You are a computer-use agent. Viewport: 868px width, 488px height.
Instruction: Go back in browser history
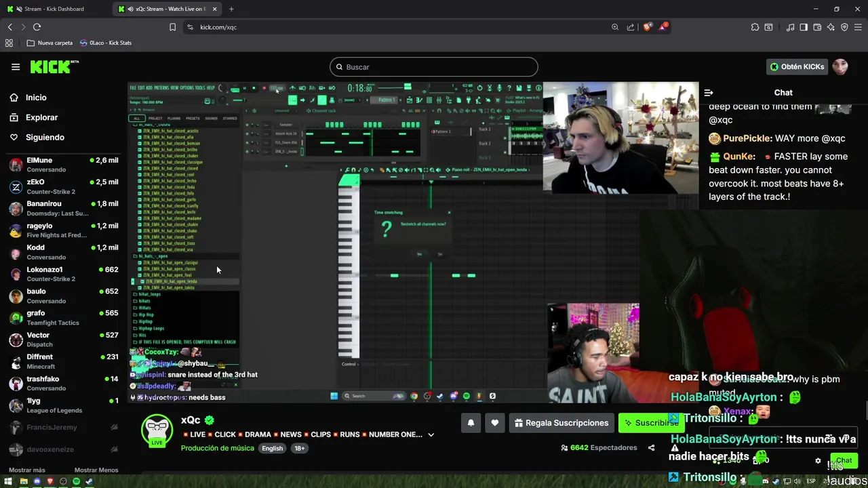(10, 27)
